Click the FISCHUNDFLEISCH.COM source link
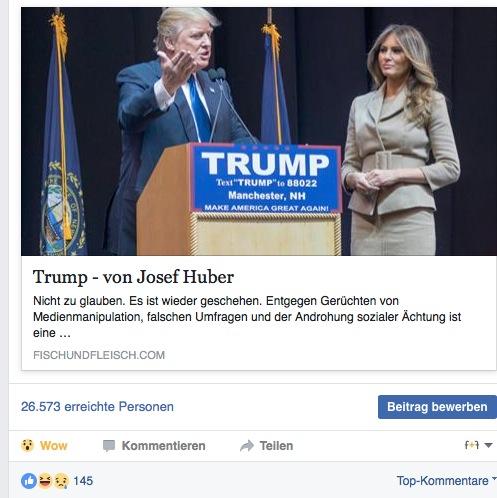Screen dimensions: 497x498 coord(99,355)
